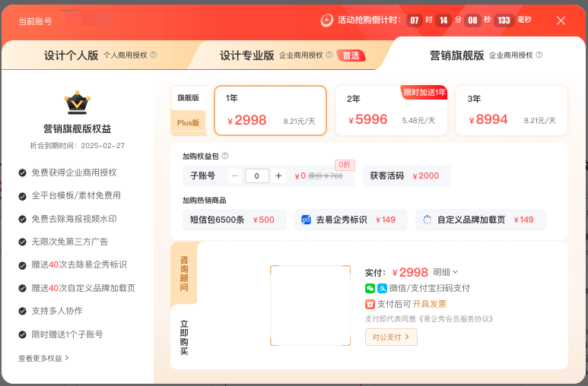588x386 pixels.
Task: Click check icon for 赠送40次自定义品牌加载页
Action: point(23,288)
